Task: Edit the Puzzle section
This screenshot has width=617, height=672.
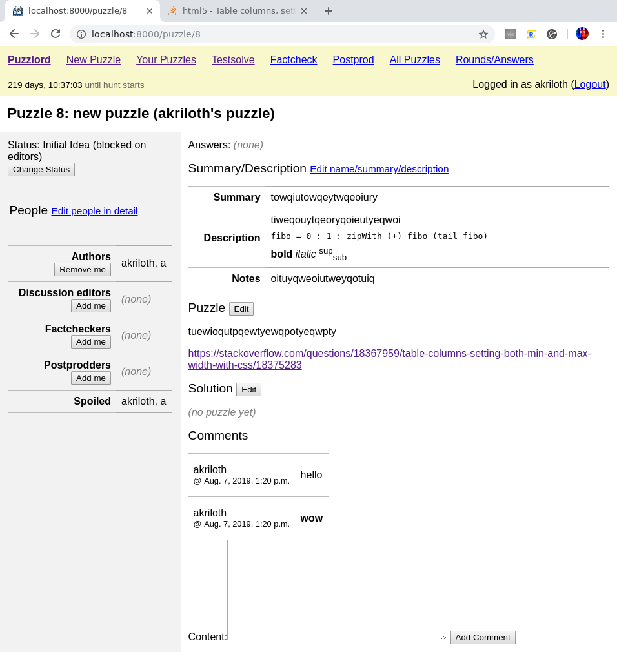Action: 241,309
